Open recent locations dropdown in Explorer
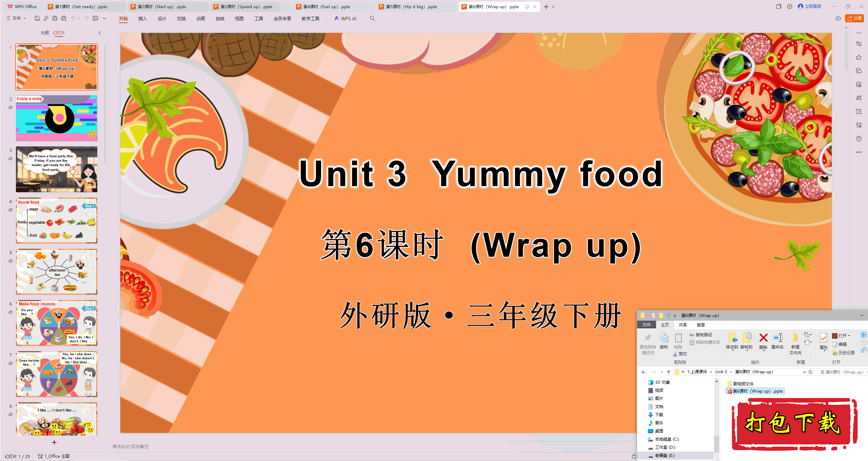 point(662,372)
